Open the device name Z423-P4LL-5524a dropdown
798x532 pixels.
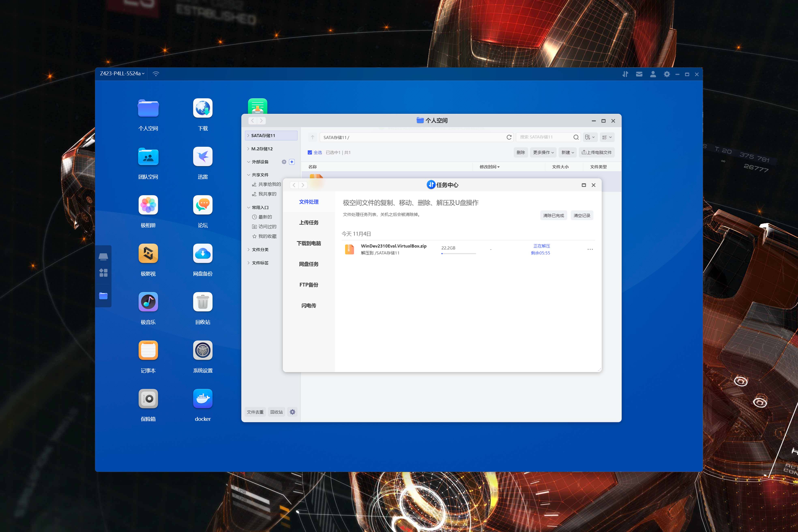[122, 74]
